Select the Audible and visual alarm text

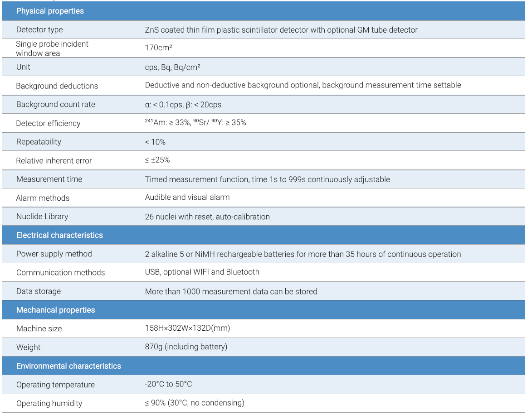pos(187,198)
